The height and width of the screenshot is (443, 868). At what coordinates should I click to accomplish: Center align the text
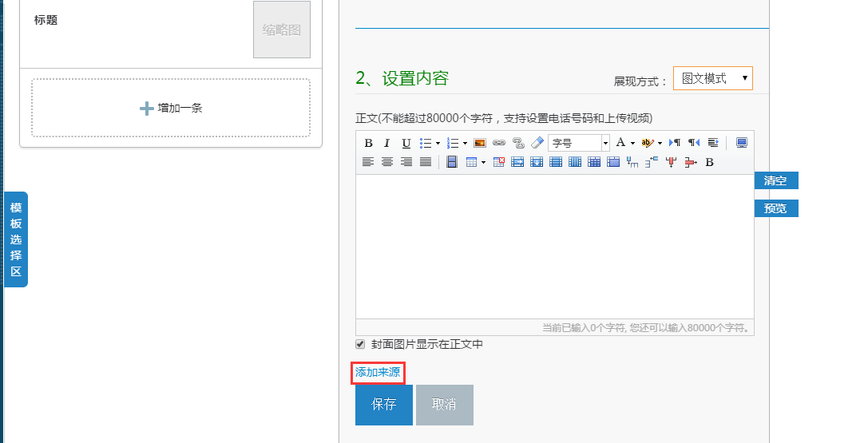387,162
